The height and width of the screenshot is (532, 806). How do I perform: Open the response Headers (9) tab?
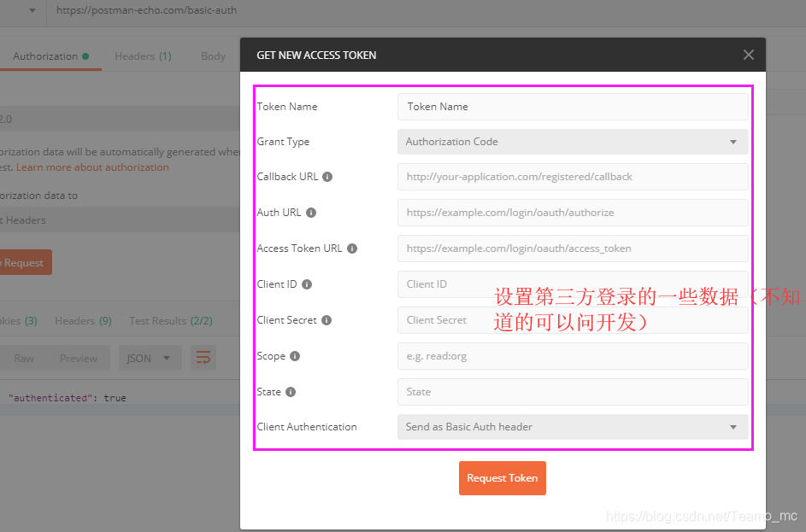pyautogui.click(x=83, y=321)
